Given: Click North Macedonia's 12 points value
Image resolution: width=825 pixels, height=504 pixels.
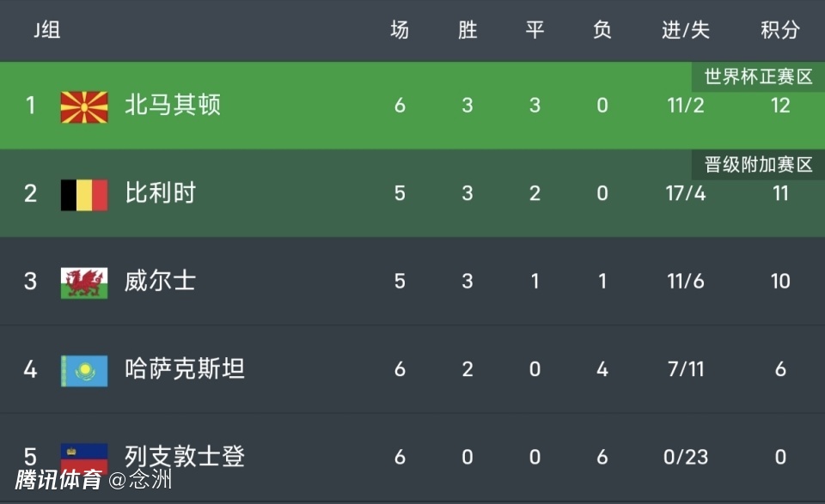Looking at the screenshot, I should 779,106.
